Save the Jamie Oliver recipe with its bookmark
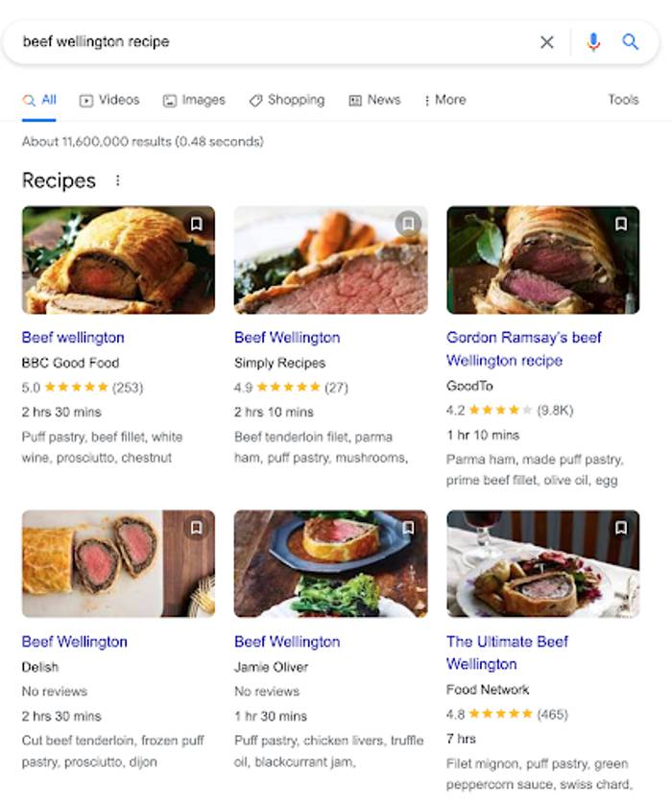Viewport: 672px width, 807px height. click(x=409, y=528)
